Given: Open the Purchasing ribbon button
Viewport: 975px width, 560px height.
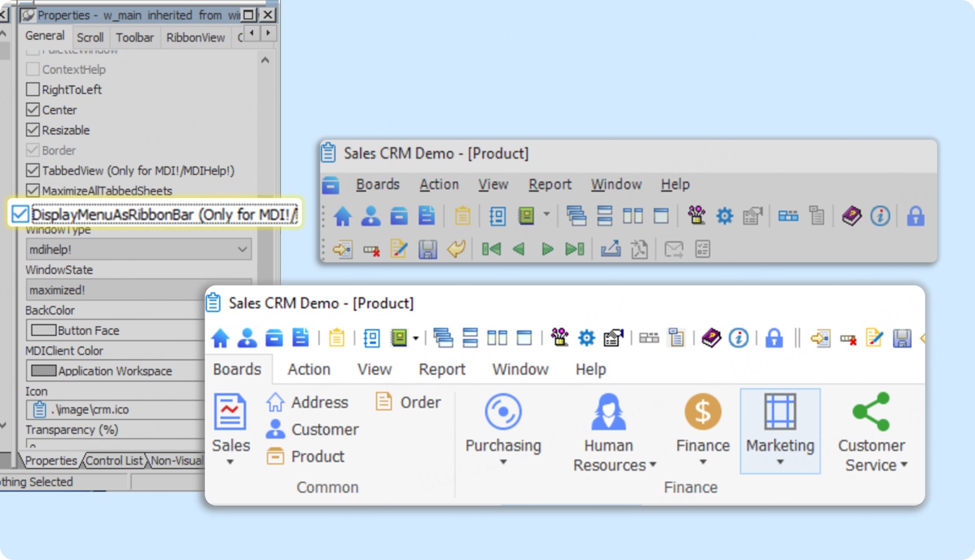Looking at the screenshot, I should [503, 429].
